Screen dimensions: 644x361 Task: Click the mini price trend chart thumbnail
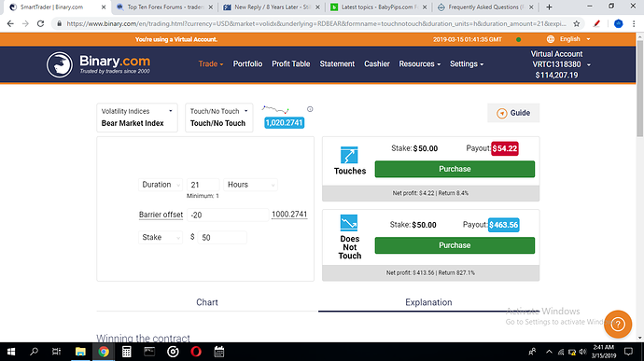[x=275, y=110]
